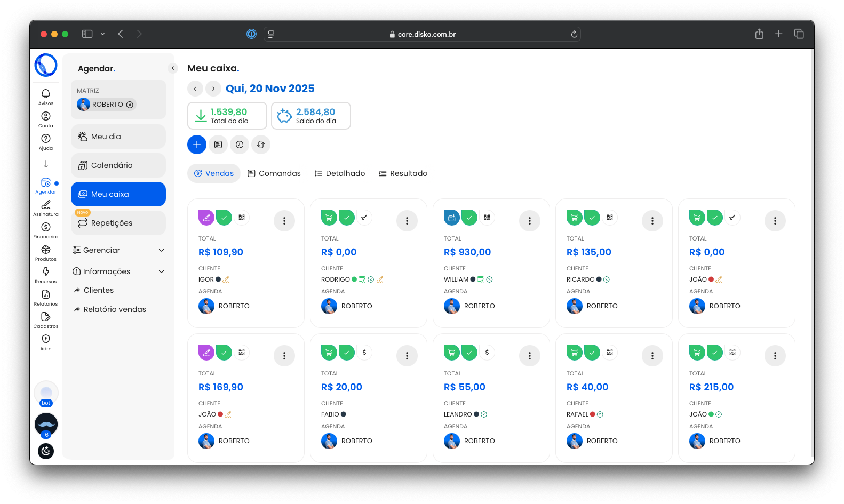
Task: Click dollar icon on FABIO card
Action: click(x=364, y=353)
